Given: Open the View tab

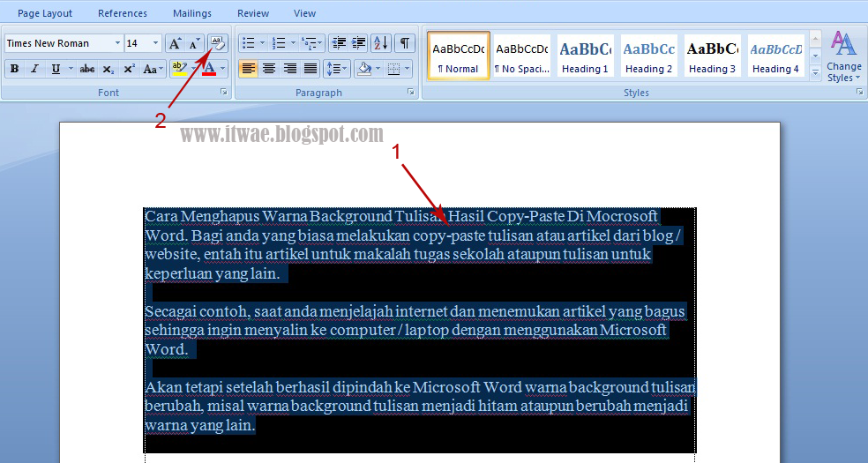Looking at the screenshot, I should pos(304,13).
